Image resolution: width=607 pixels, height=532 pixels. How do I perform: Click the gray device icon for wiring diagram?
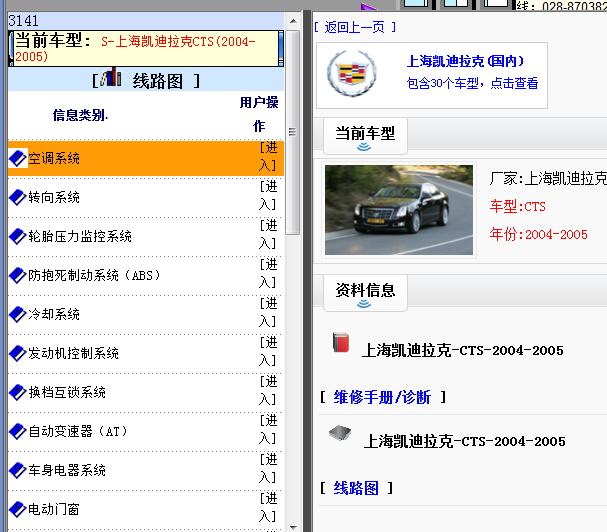pyautogui.click(x=340, y=433)
